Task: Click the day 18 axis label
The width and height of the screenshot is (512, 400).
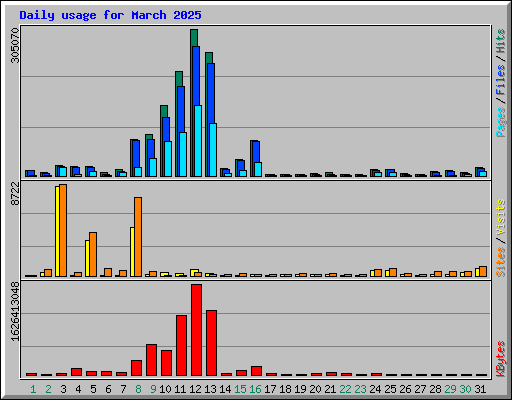Action: coord(285,389)
